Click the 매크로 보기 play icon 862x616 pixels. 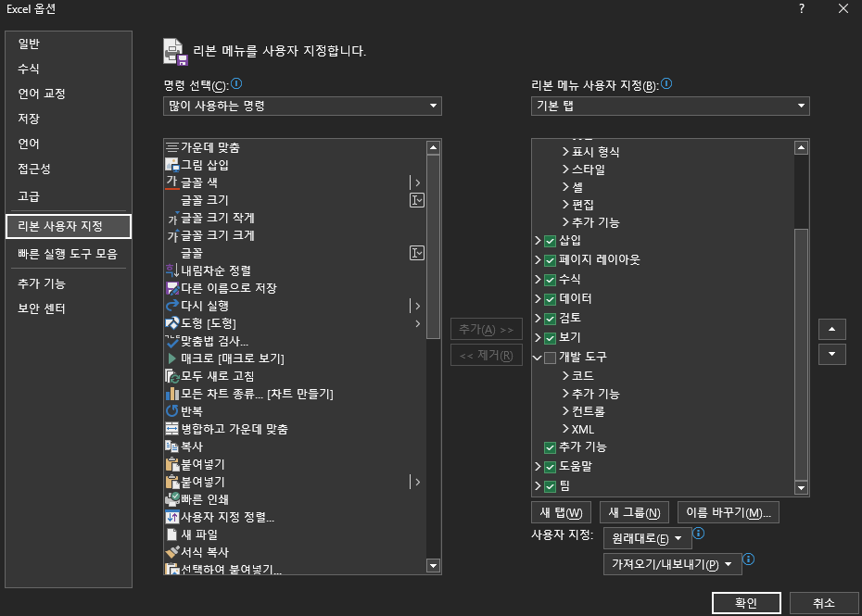[x=172, y=358]
